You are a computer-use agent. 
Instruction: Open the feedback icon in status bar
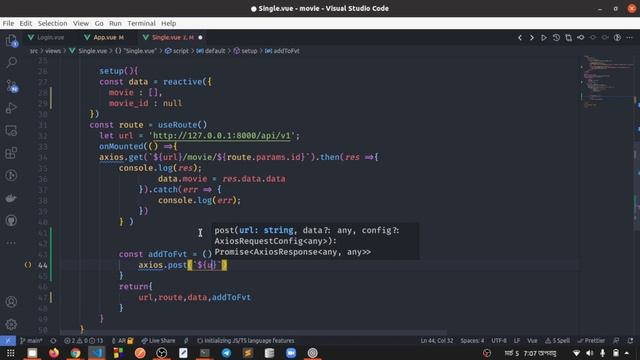click(616, 340)
